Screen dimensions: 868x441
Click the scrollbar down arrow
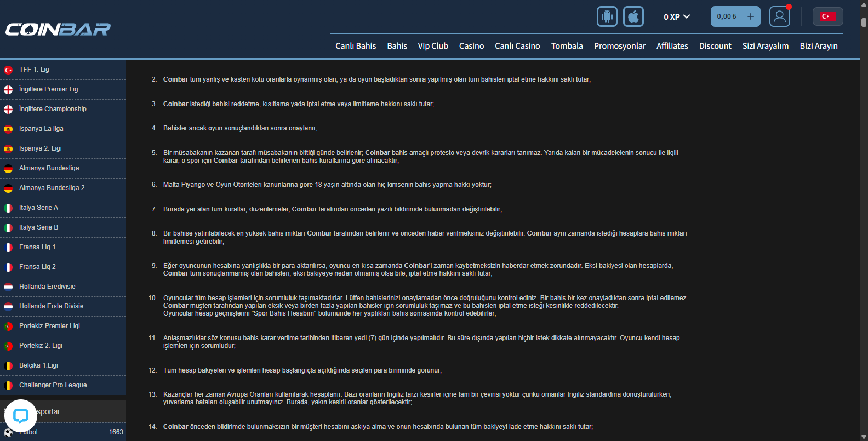click(x=864, y=437)
